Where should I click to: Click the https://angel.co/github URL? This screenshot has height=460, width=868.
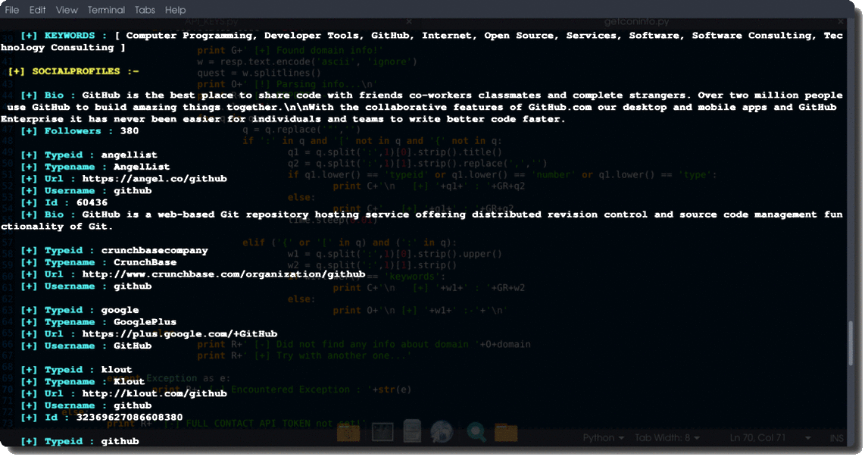[155, 178]
